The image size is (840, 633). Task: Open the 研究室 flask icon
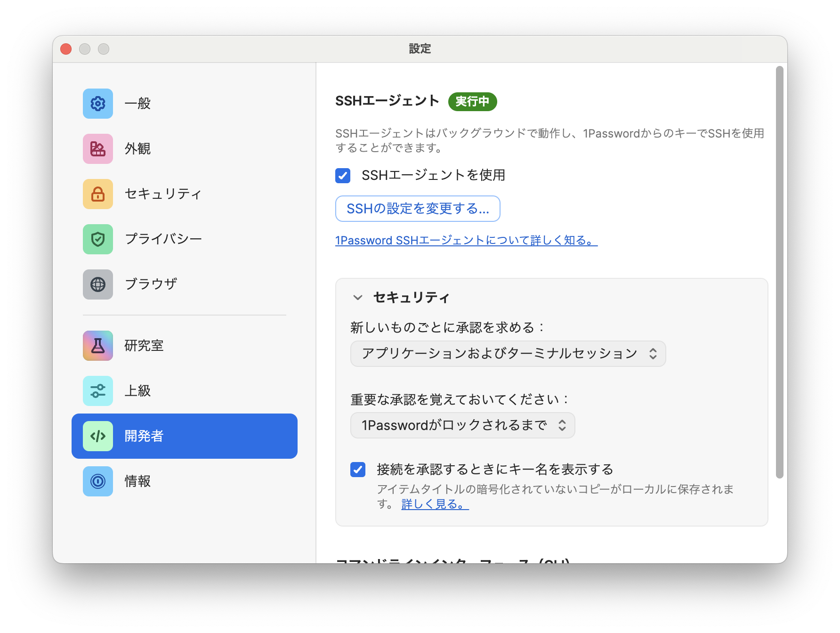(x=97, y=346)
